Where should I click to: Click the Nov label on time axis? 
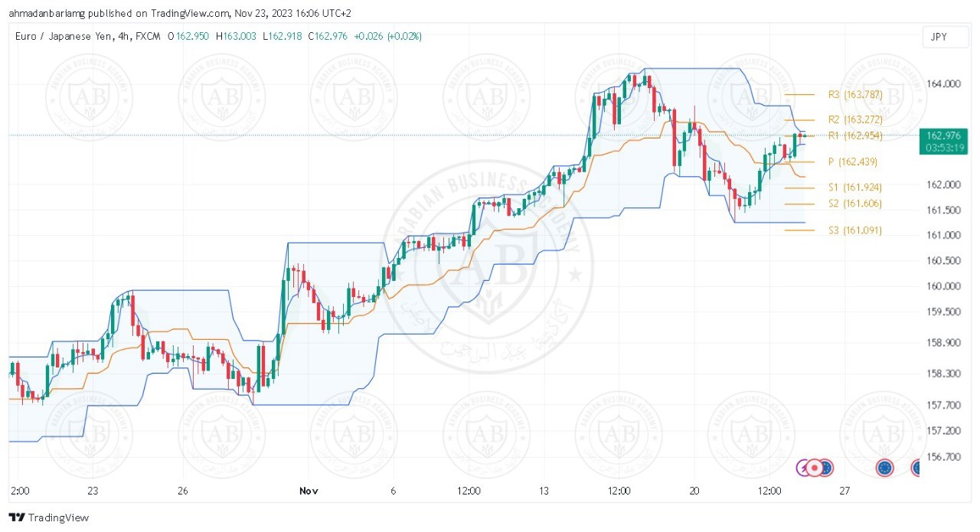click(x=309, y=491)
